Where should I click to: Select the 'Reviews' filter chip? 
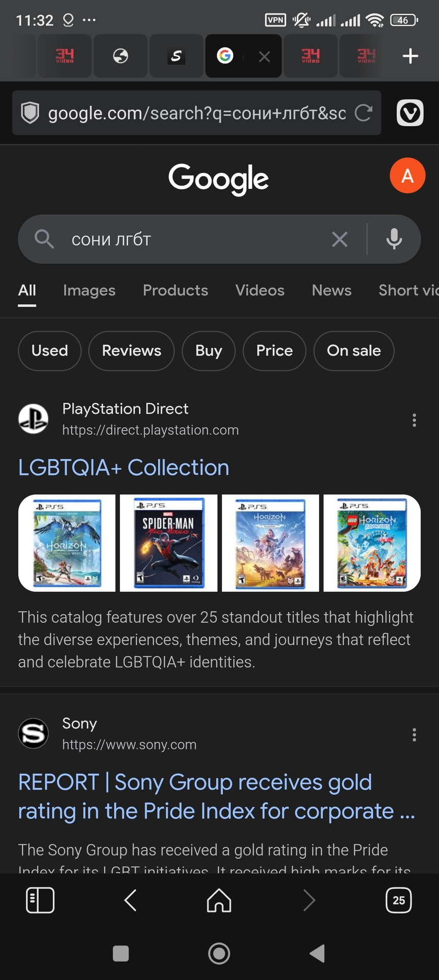[x=132, y=351]
